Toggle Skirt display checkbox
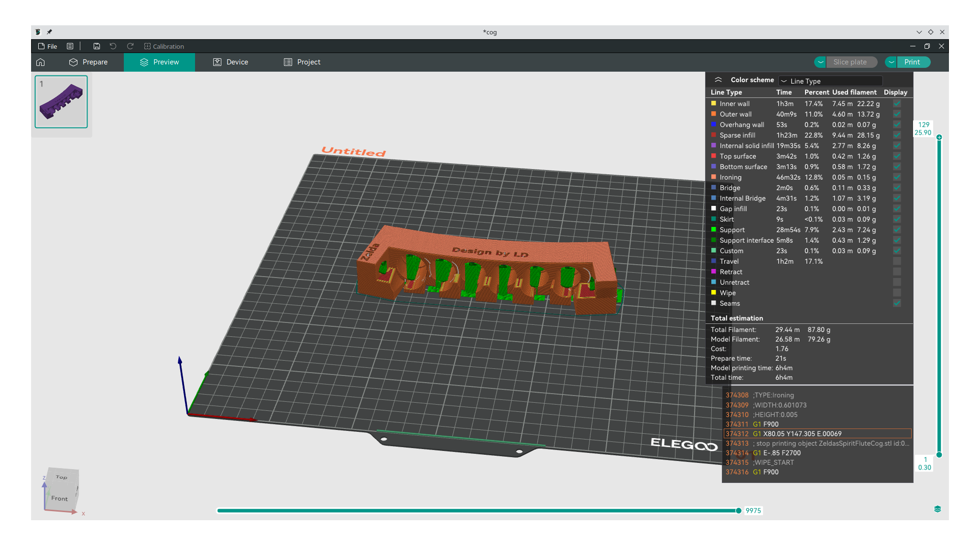 coord(897,219)
